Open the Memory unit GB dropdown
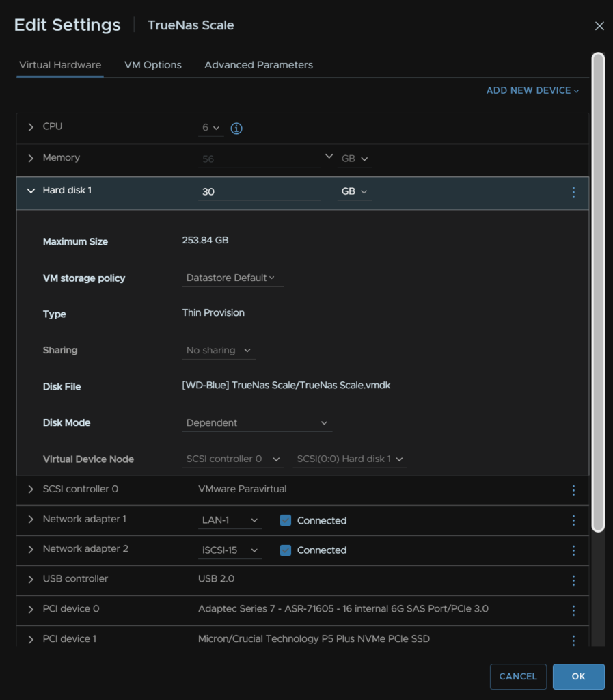Viewport: 613px width, 700px height. [x=354, y=159]
